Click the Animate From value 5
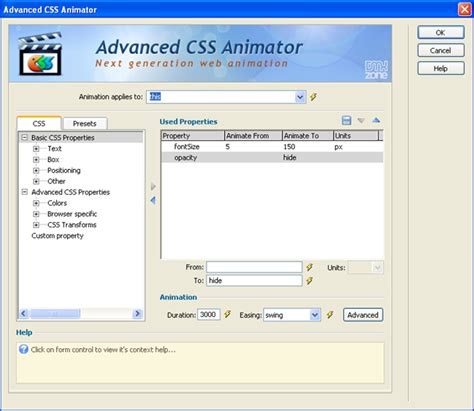The height and width of the screenshot is (411, 474). click(x=227, y=147)
